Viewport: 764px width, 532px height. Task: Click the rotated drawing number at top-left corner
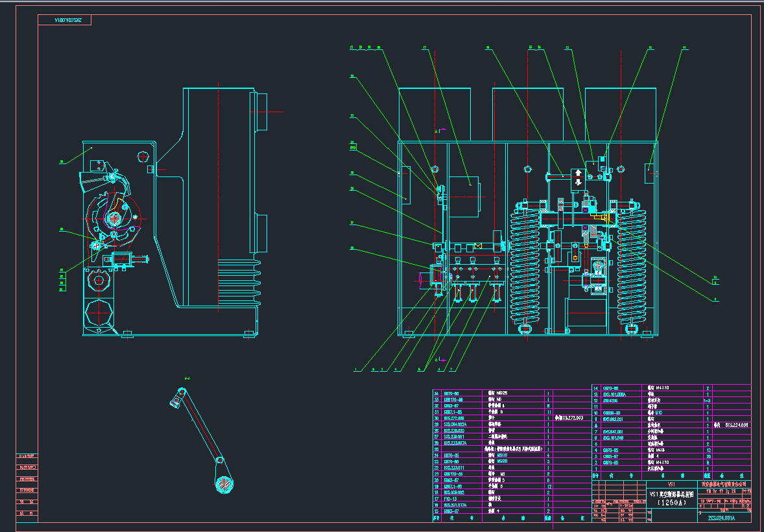(68, 20)
